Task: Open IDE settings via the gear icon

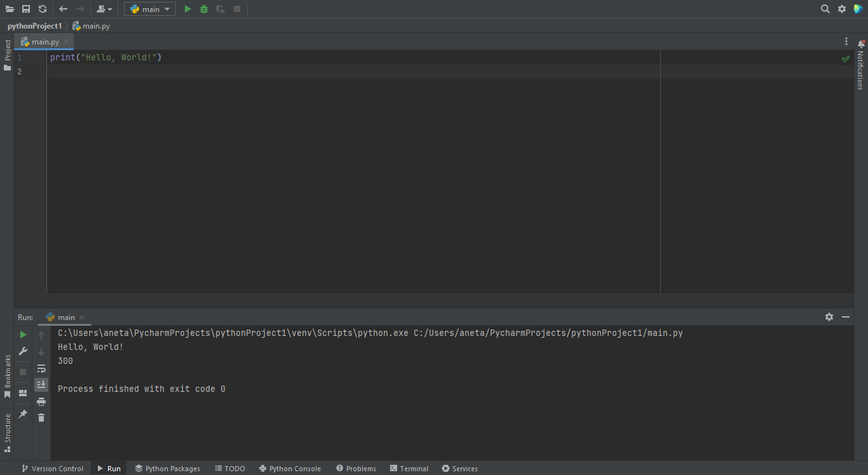Action: [x=841, y=9]
